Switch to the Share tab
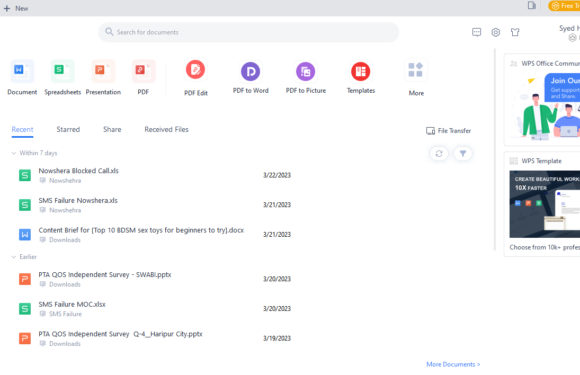The height and width of the screenshot is (375, 580). pos(112,129)
